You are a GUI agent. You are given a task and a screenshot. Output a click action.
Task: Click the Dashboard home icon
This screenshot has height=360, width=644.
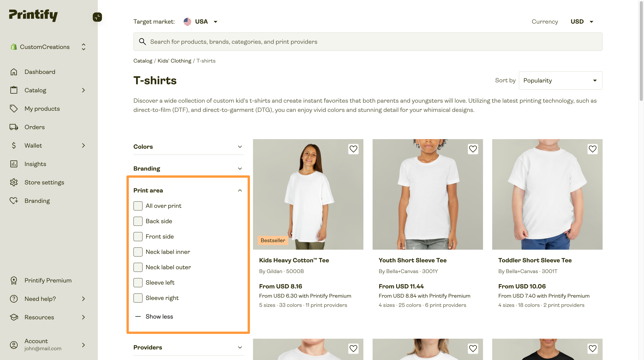[x=14, y=72]
